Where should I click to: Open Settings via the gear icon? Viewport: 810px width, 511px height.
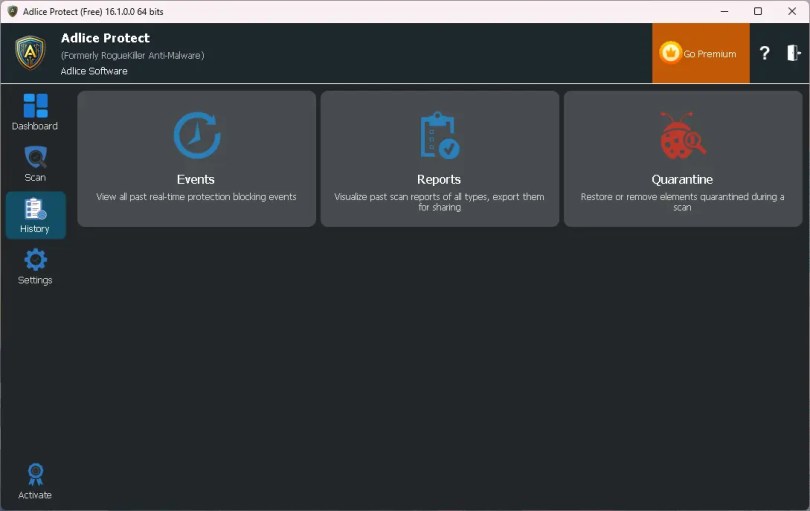pyautogui.click(x=35, y=259)
